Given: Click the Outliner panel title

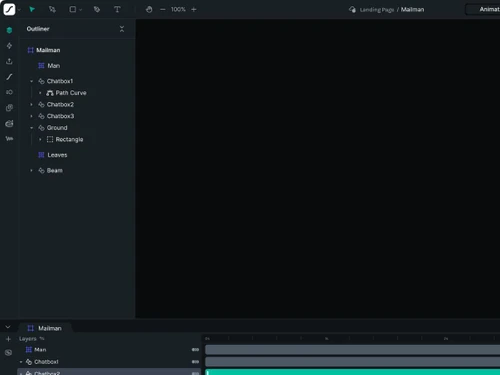Looking at the screenshot, I should [x=38, y=29].
